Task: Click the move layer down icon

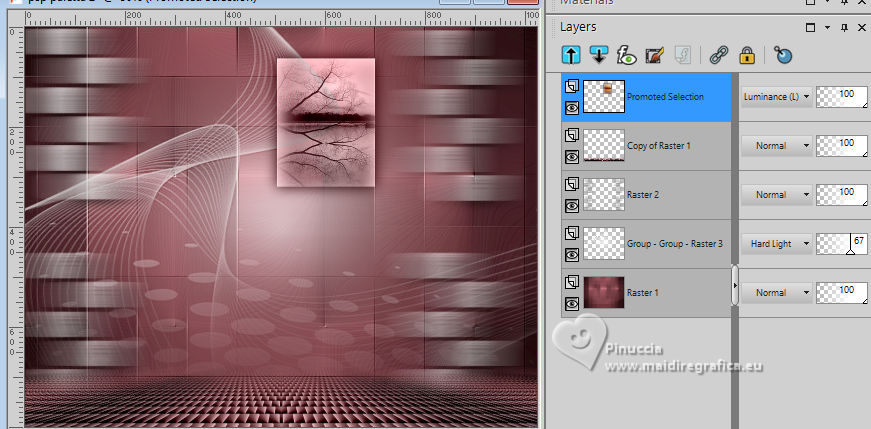Action: (x=599, y=54)
